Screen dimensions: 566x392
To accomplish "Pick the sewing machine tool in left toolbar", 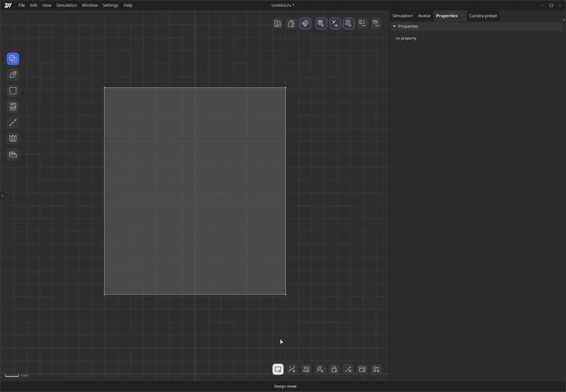I will pyautogui.click(x=13, y=107).
